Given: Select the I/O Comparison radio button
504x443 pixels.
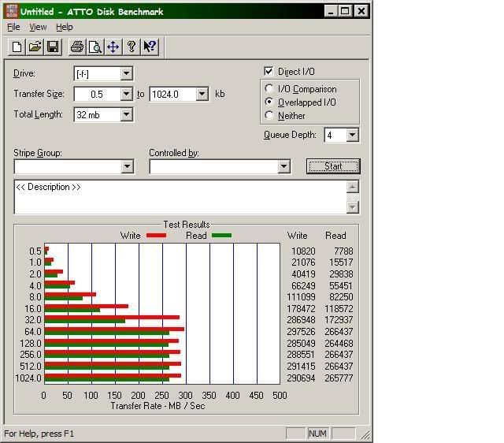Looking at the screenshot, I should 270,89.
